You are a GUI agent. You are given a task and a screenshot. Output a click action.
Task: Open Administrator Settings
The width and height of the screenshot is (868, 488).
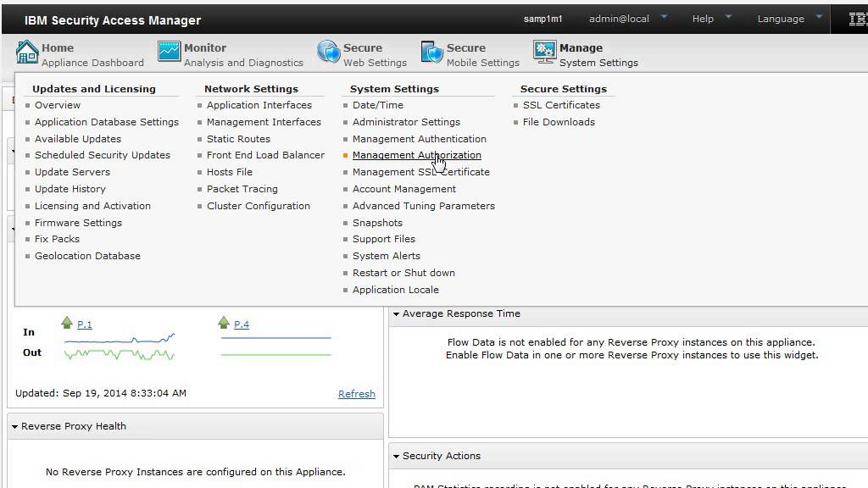point(406,122)
